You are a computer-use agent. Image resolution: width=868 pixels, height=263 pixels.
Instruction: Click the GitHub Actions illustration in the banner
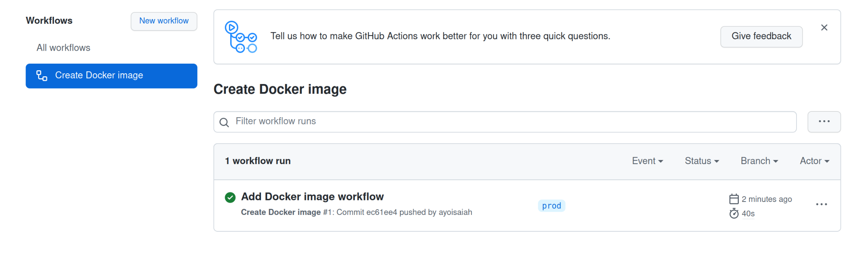click(241, 37)
